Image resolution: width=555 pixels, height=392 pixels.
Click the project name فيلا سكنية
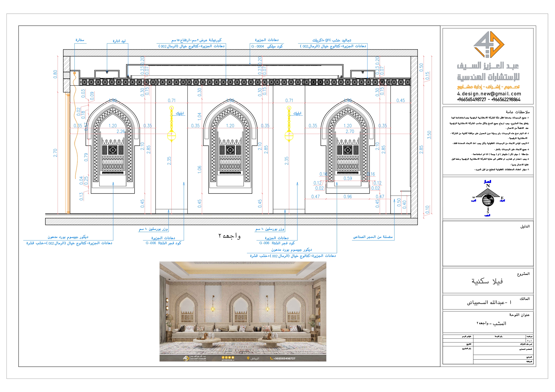point(487,281)
